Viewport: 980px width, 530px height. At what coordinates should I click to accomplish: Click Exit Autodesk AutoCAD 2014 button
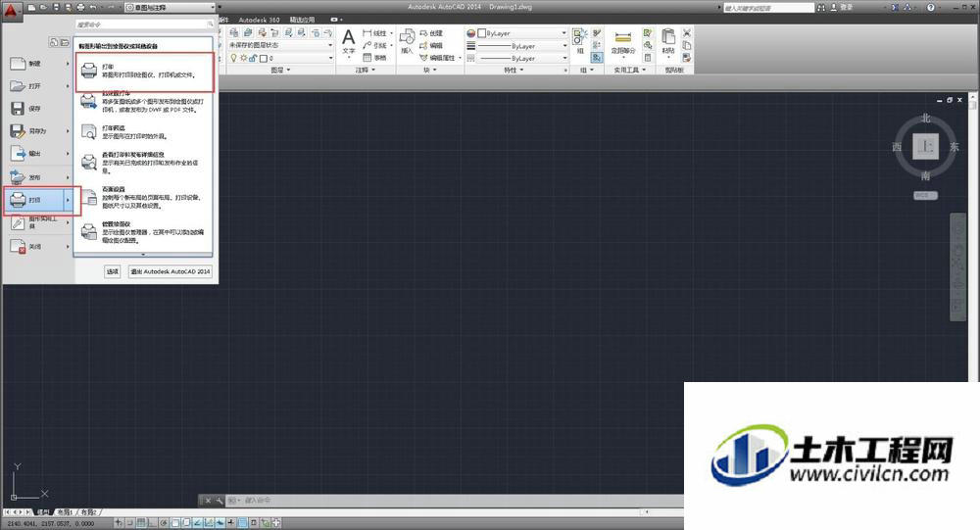point(170,271)
